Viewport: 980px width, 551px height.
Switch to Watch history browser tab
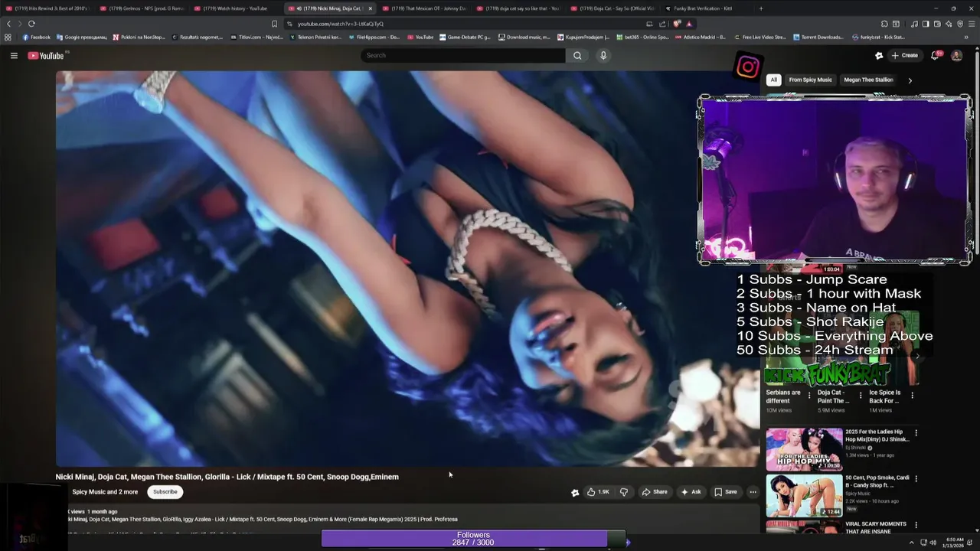point(234,8)
